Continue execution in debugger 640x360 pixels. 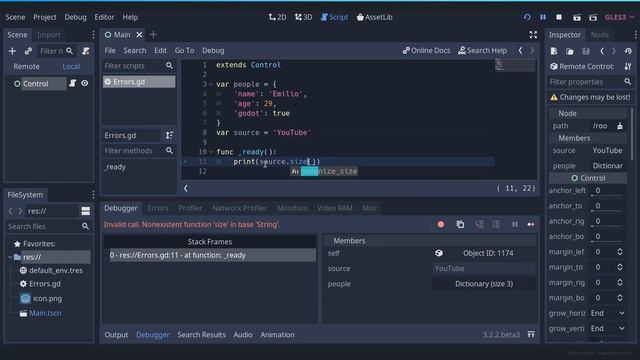[x=531, y=224]
